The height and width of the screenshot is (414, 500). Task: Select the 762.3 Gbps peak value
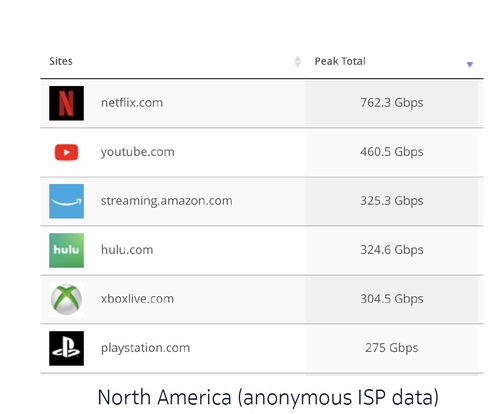pyautogui.click(x=392, y=103)
